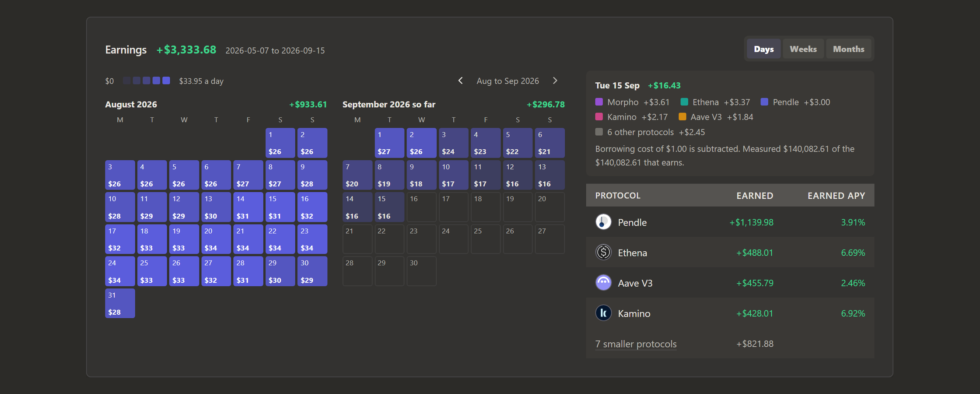Click empty September 30 cell

point(422,271)
